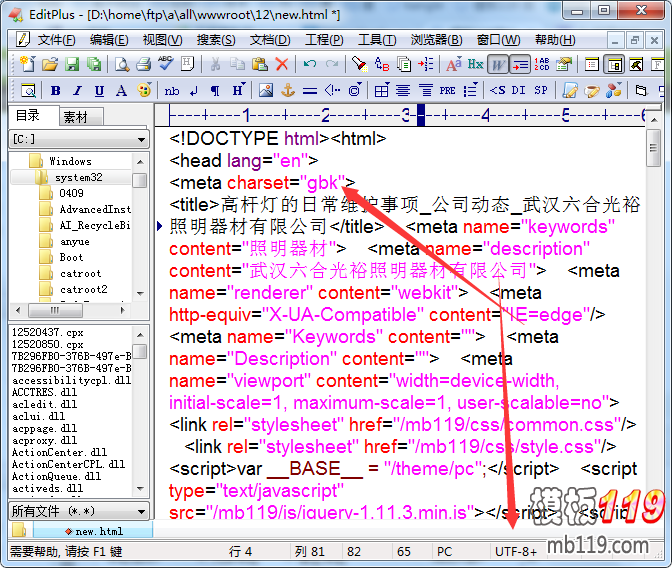Click the ruler position marker
The image size is (672, 568).
(x=421, y=115)
